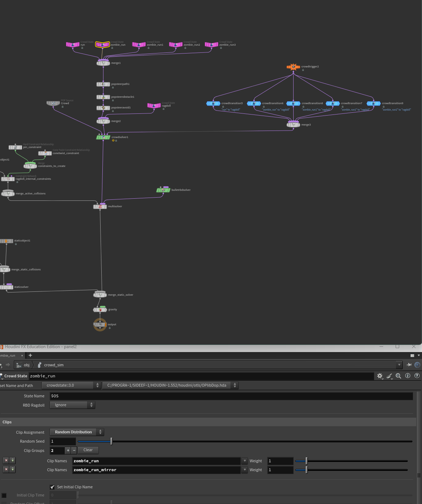
Task: Select the 'run' crowd state node
Action: pyautogui.click(x=73, y=45)
